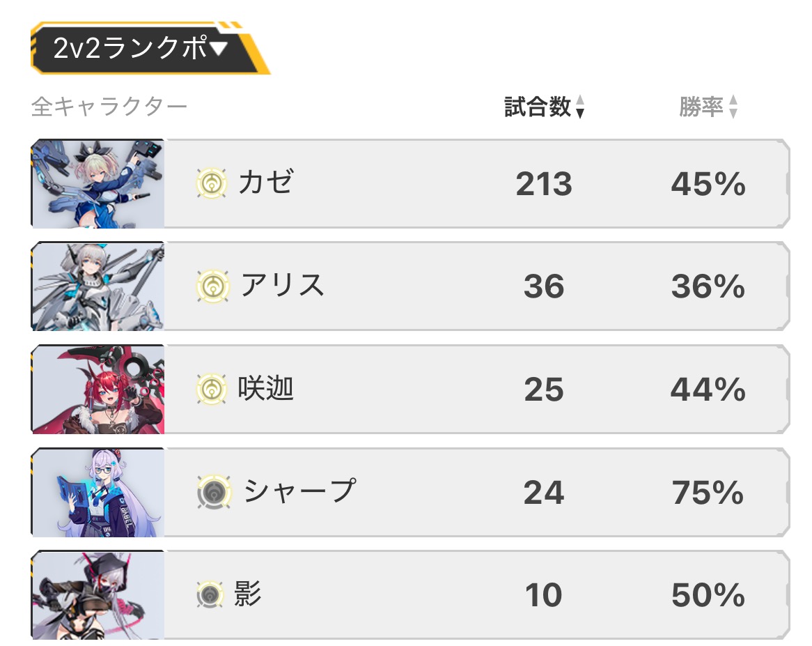Click カゼ's 213 match count
Image resolution: width=812 pixels, height=646 pixels.
click(544, 183)
